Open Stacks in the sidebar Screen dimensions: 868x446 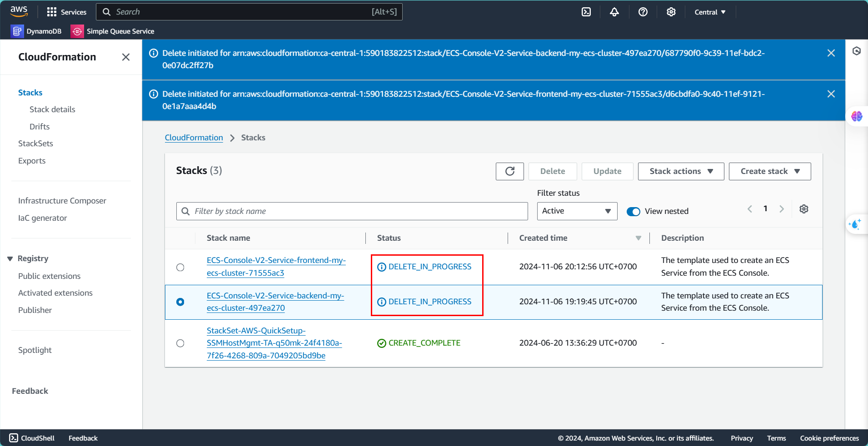pos(30,92)
